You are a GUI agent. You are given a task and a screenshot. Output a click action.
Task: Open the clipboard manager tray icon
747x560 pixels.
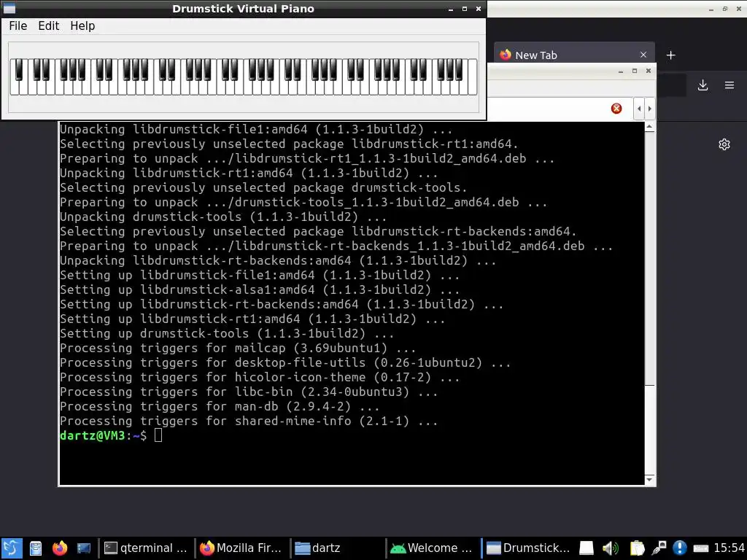tap(636, 548)
